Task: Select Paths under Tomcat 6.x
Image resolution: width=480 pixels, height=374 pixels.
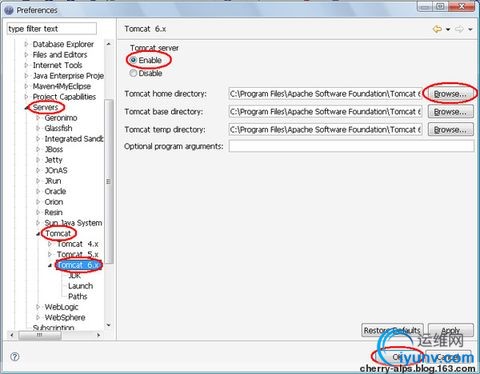Action: pyautogui.click(x=78, y=296)
